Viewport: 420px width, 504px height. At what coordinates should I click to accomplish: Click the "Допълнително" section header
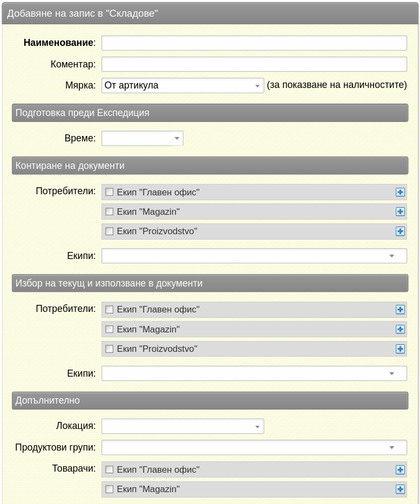[x=210, y=400]
